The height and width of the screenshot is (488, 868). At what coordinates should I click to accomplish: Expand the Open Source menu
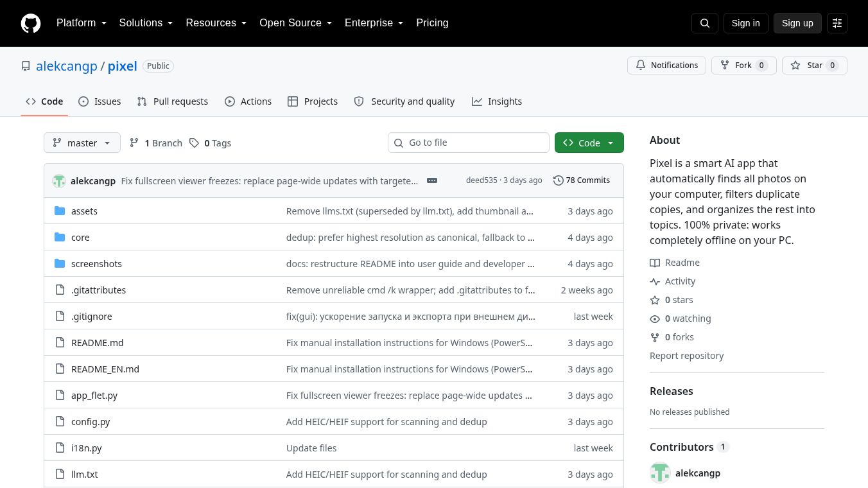click(296, 23)
